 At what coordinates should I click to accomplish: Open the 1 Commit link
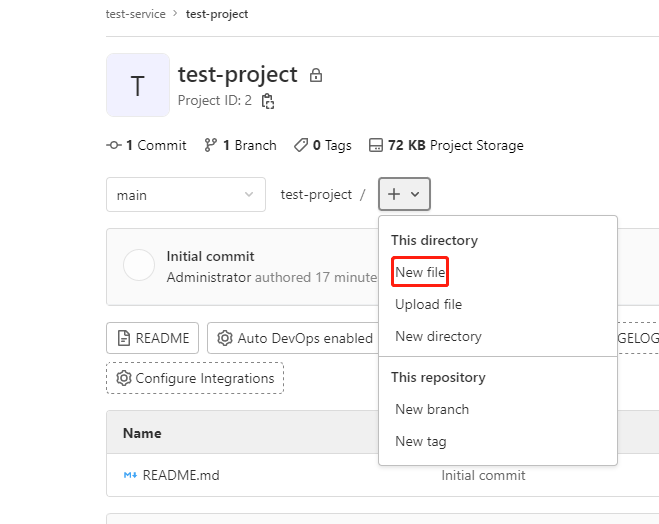146,145
